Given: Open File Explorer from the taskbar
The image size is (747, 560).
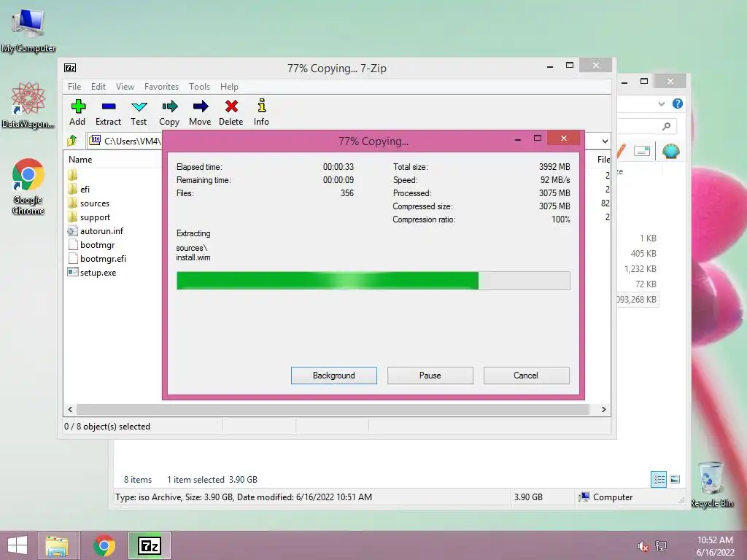Looking at the screenshot, I should [x=57, y=545].
